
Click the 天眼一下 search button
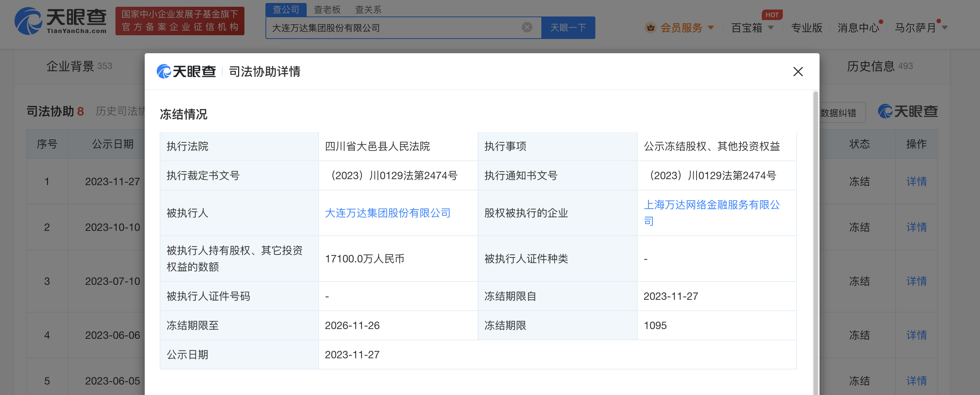tap(568, 28)
